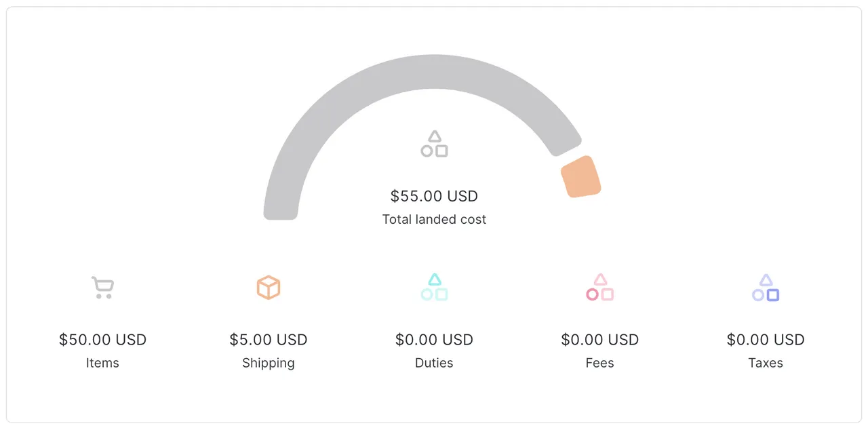The width and height of the screenshot is (868, 430).
Task: Click the Taxes label
Action: [766, 363]
